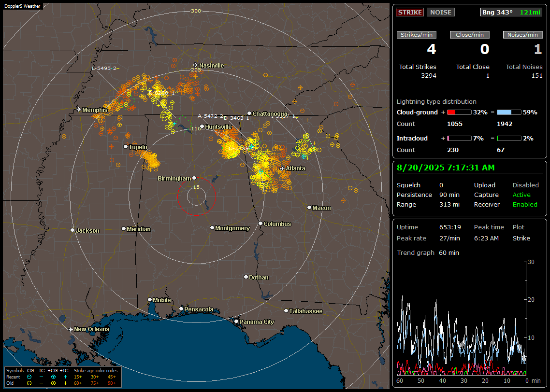Screen dimensions: 550x392
Task: Click the intracloud count 67
Action: 501,150
